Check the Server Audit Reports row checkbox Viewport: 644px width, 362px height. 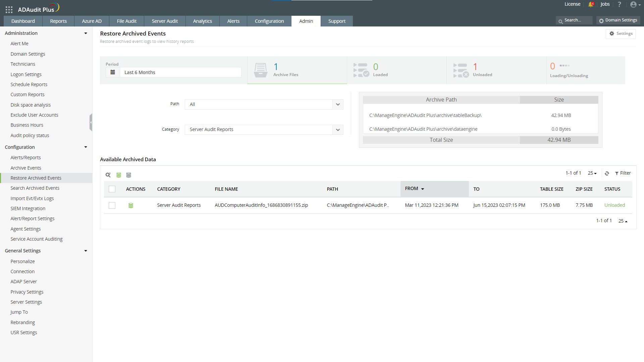[x=112, y=205]
